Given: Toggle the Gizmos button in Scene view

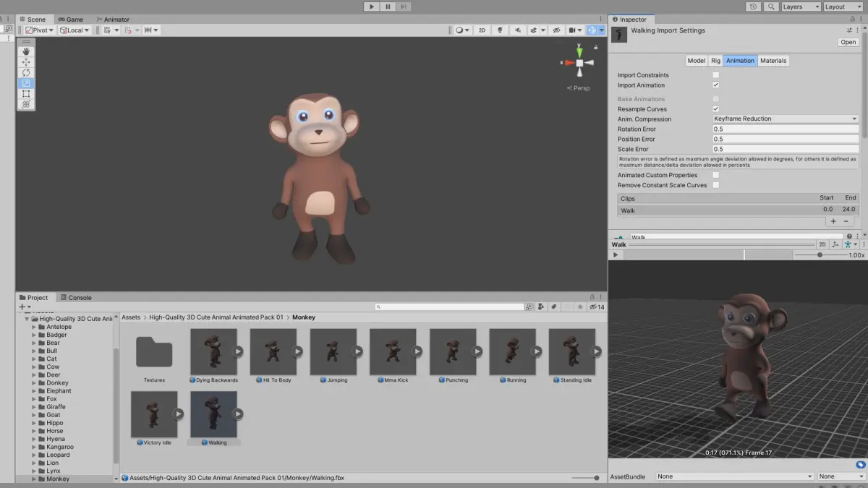Looking at the screenshot, I should (x=592, y=30).
